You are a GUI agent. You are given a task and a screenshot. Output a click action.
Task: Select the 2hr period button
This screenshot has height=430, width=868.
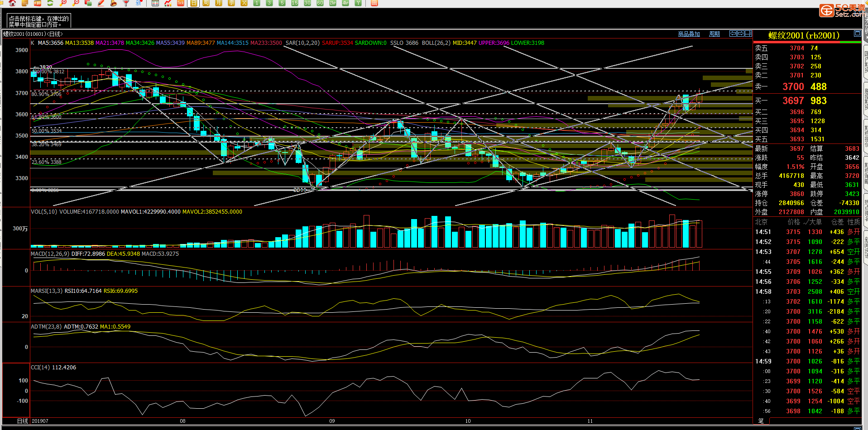click(333, 3)
